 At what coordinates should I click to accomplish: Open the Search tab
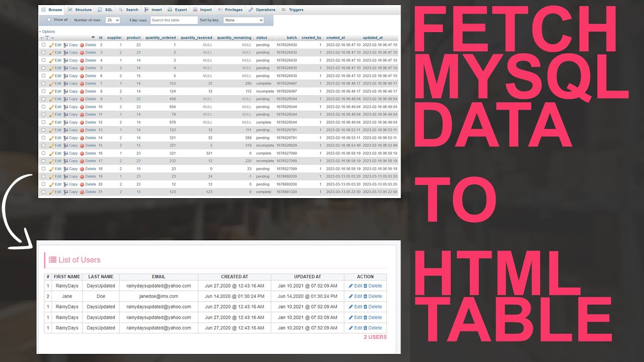128,10
